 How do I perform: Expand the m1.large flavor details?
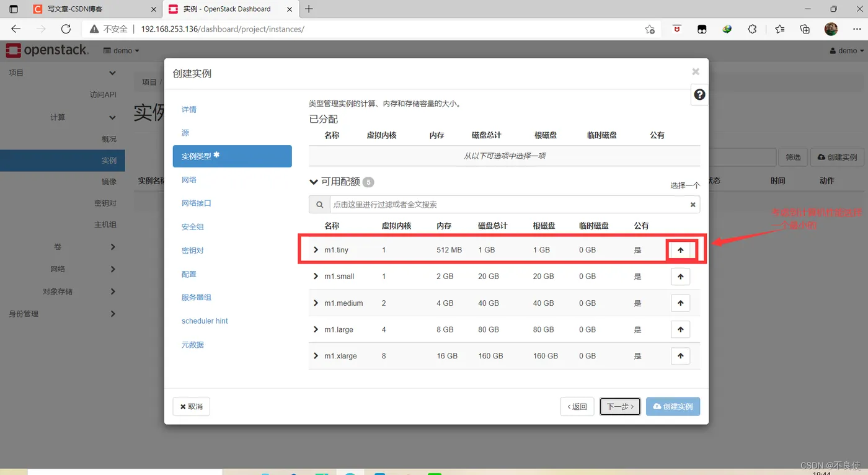point(316,329)
